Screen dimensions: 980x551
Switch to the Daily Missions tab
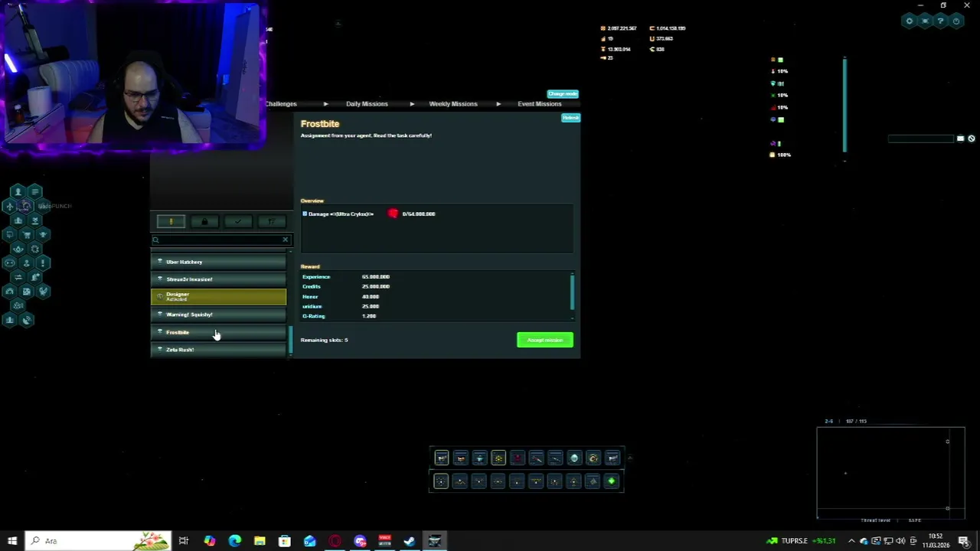(x=367, y=103)
